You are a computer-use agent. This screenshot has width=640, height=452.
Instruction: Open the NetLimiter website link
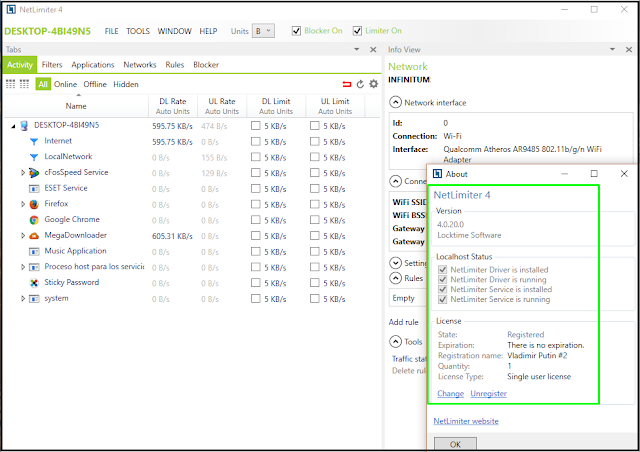(466, 421)
